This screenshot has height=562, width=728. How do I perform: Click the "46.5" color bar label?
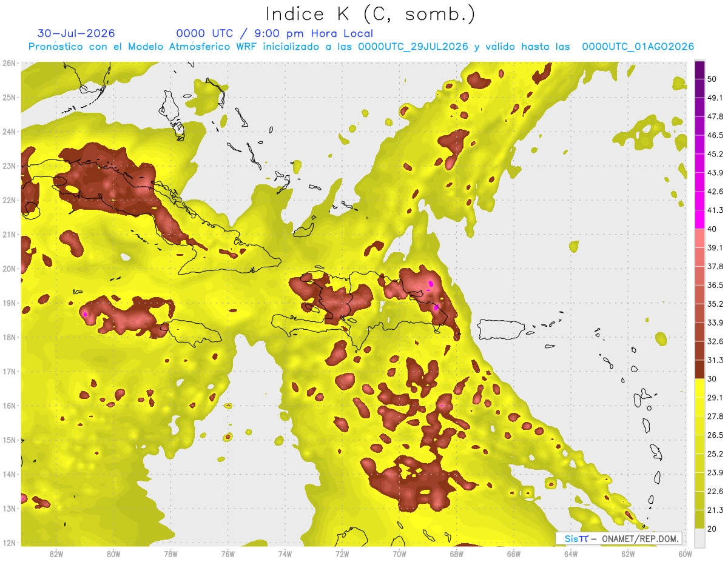715,135
